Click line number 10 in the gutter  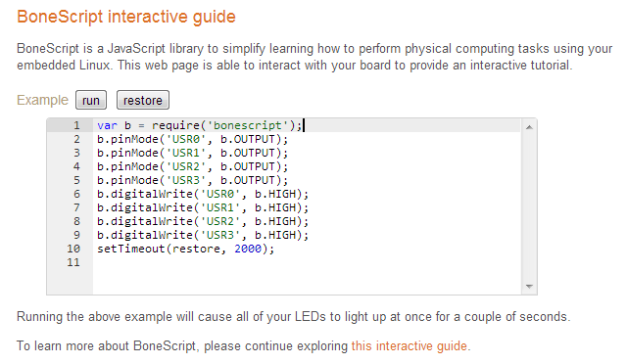[x=73, y=249]
